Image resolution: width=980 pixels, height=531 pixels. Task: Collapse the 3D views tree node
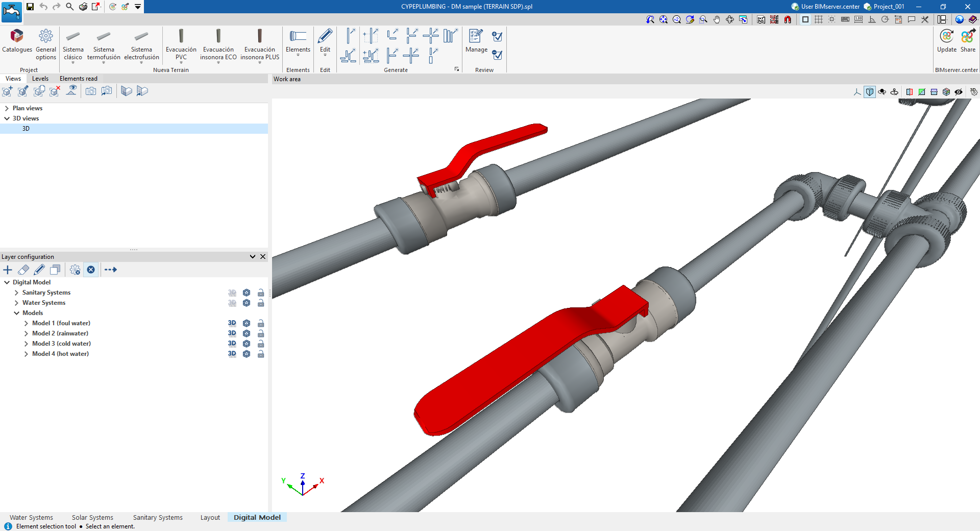(x=7, y=118)
